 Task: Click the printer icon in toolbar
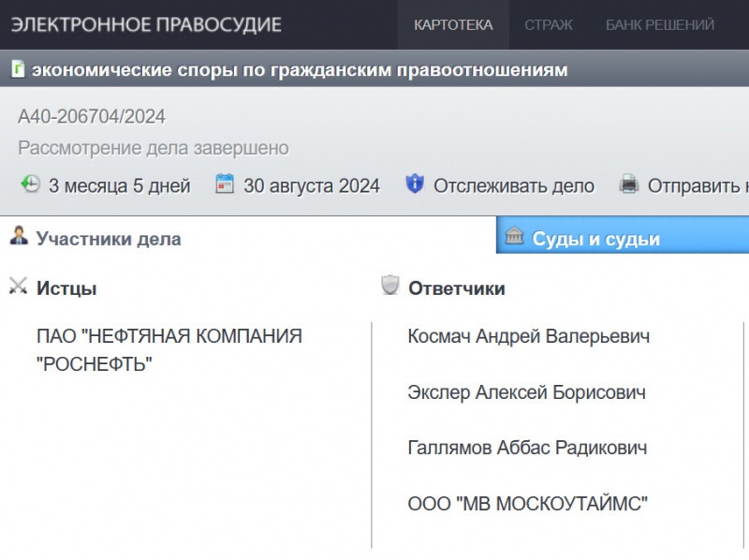click(x=629, y=184)
